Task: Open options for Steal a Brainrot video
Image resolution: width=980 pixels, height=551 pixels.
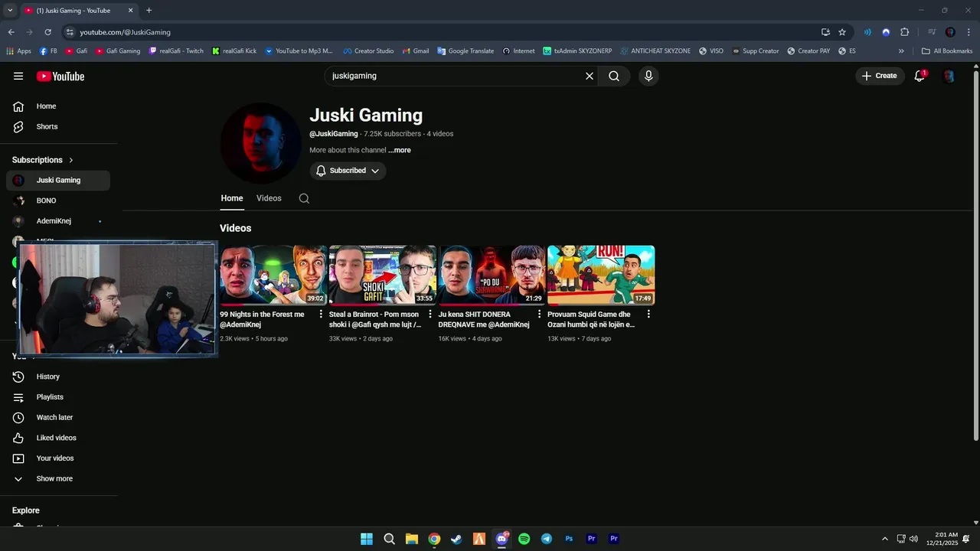Action: pyautogui.click(x=430, y=314)
